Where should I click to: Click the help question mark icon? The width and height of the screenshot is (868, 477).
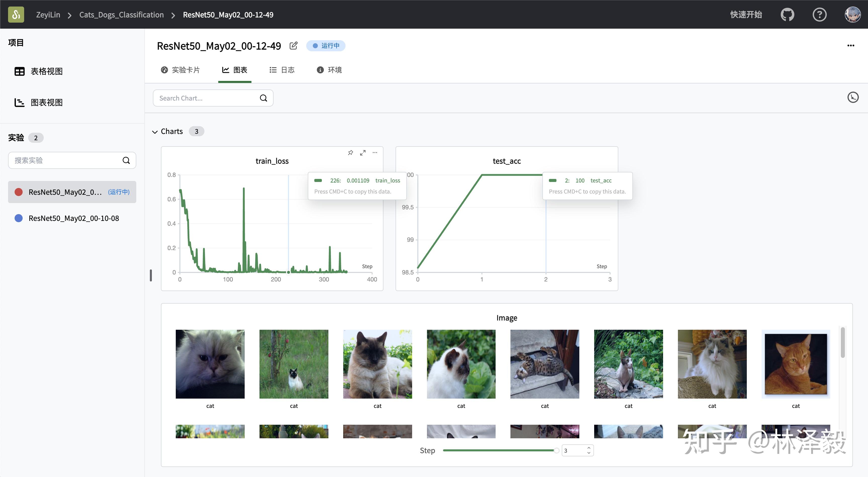click(819, 15)
